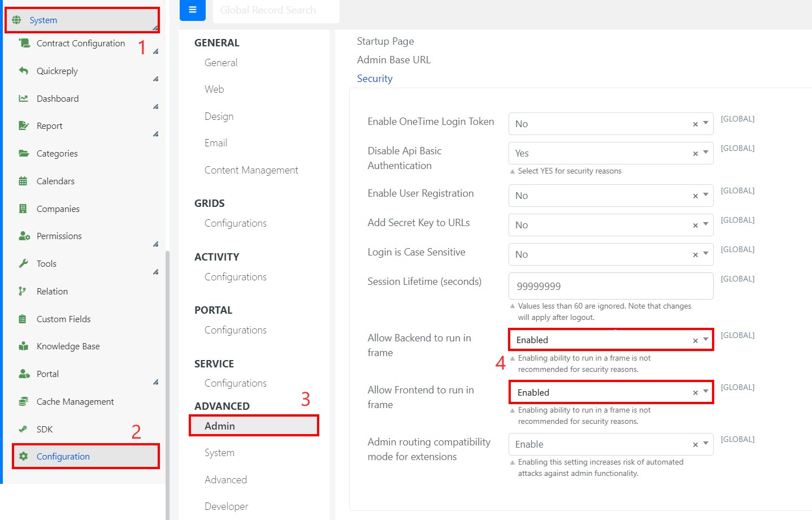This screenshot has width=812, height=520.
Task: Clear the Allow Frontend to run in frame value
Action: click(x=695, y=393)
